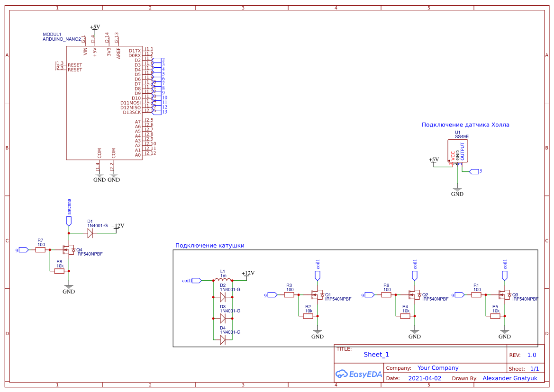Select resistor R7 100 symbol
The height and width of the screenshot is (392, 554).
(40, 250)
